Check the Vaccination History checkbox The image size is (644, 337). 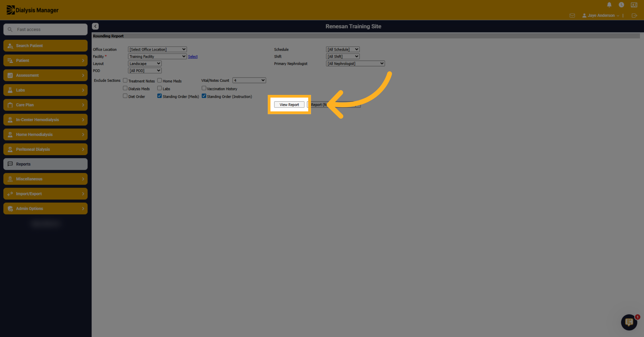click(204, 88)
